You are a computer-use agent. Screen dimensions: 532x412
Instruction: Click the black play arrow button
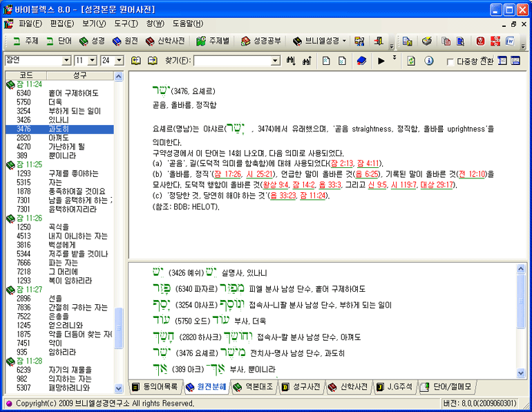click(x=381, y=61)
